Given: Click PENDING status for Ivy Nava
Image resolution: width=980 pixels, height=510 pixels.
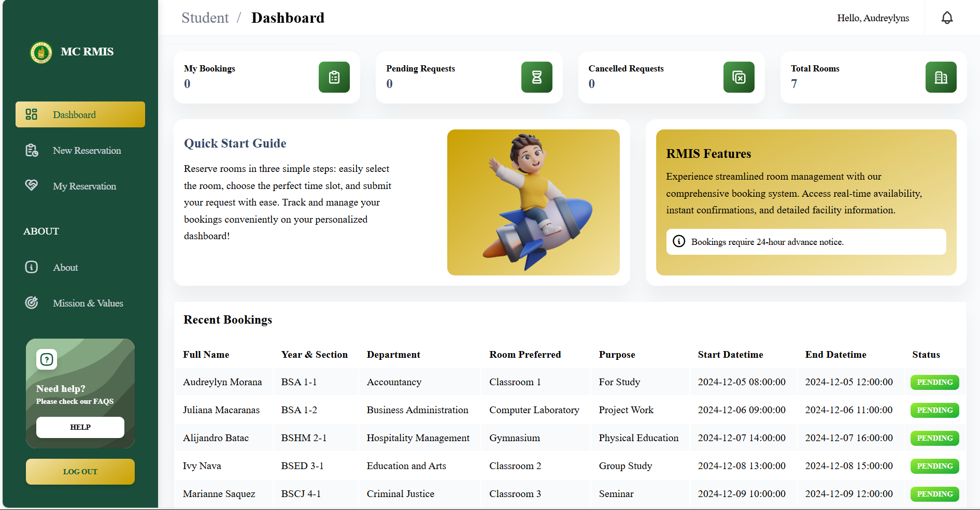Looking at the screenshot, I should 935,466.
